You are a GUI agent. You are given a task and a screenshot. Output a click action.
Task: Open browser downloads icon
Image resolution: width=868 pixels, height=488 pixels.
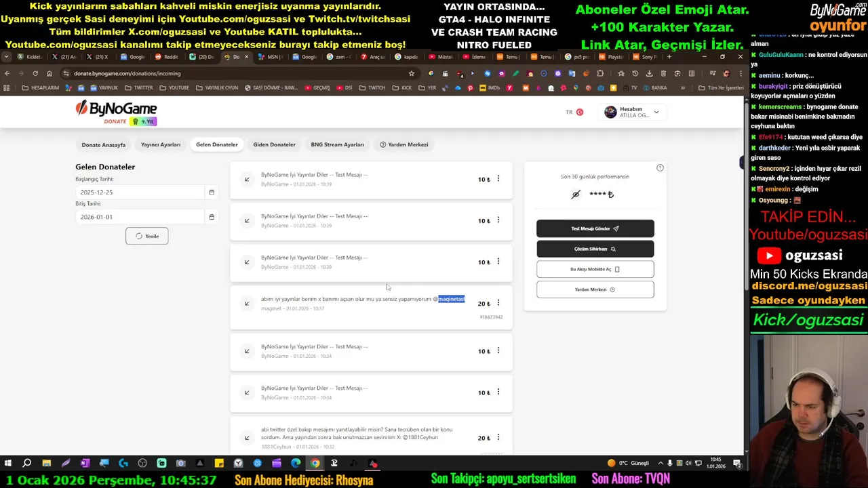[649, 73]
